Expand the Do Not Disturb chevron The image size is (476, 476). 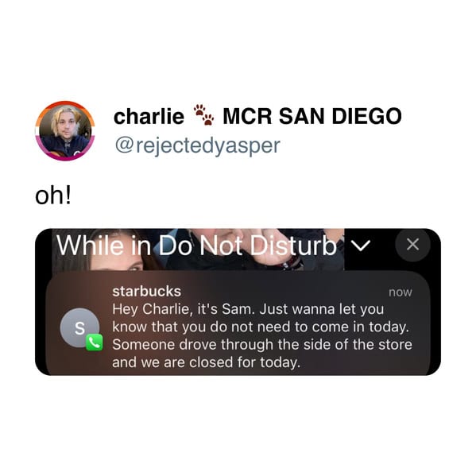pos(361,246)
